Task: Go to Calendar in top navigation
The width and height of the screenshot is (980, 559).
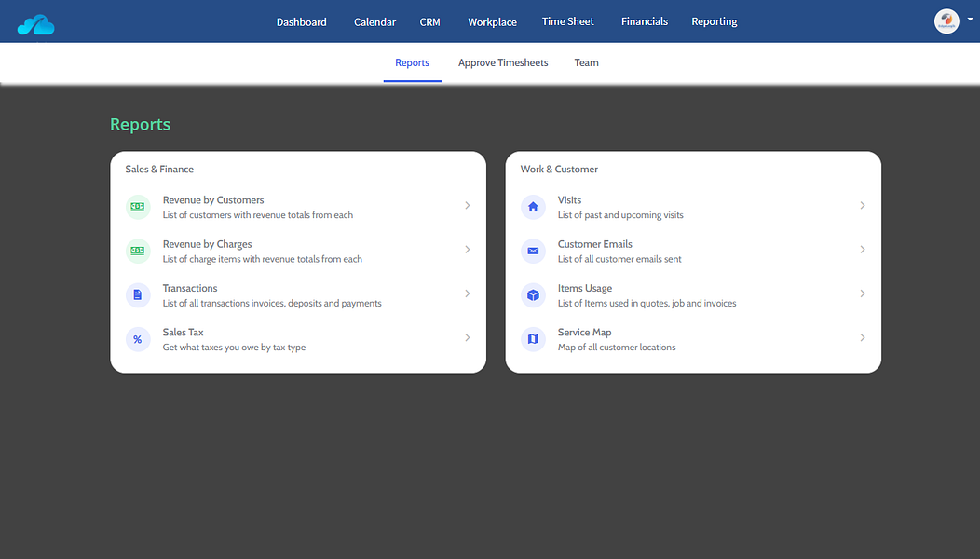Action: coord(375,21)
